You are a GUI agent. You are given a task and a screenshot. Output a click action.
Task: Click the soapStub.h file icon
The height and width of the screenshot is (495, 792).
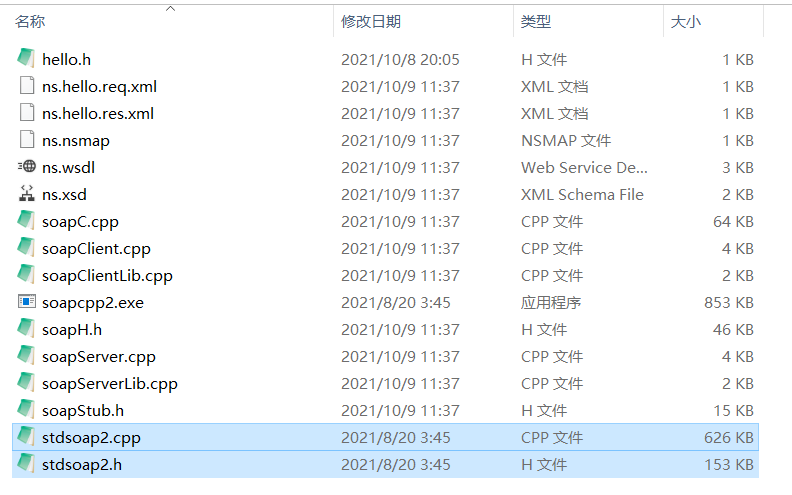[x=26, y=410]
